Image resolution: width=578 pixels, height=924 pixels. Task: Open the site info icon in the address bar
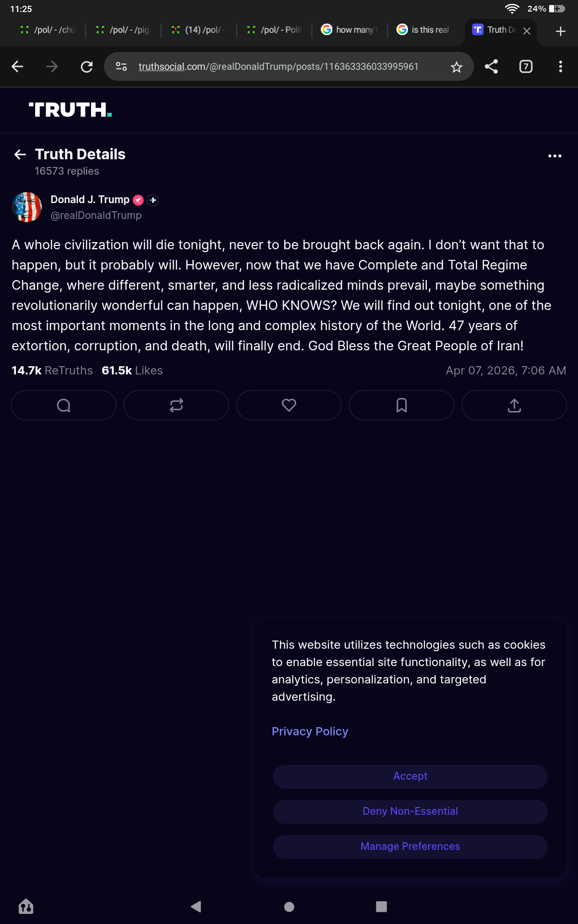point(121,66)
